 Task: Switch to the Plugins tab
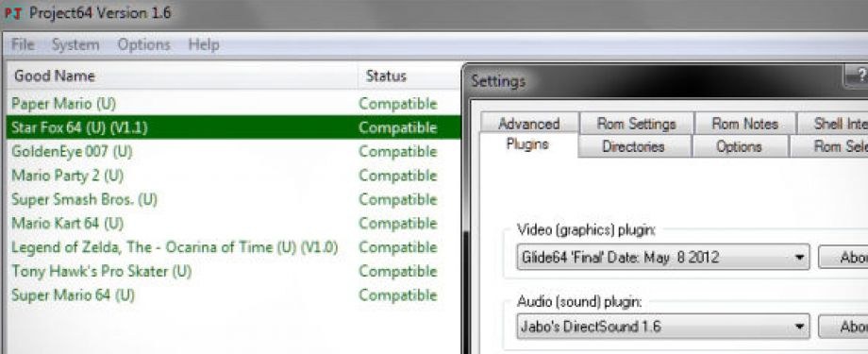pyautogui.click(x=527, y=145)
